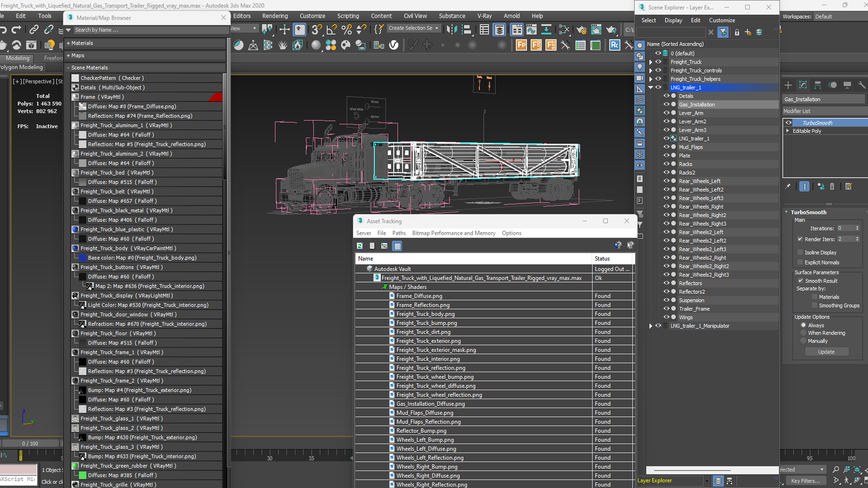This screenshot has width=868, height=488.
Task: Open the Curve Editor icon
Action: click(532, 30)
